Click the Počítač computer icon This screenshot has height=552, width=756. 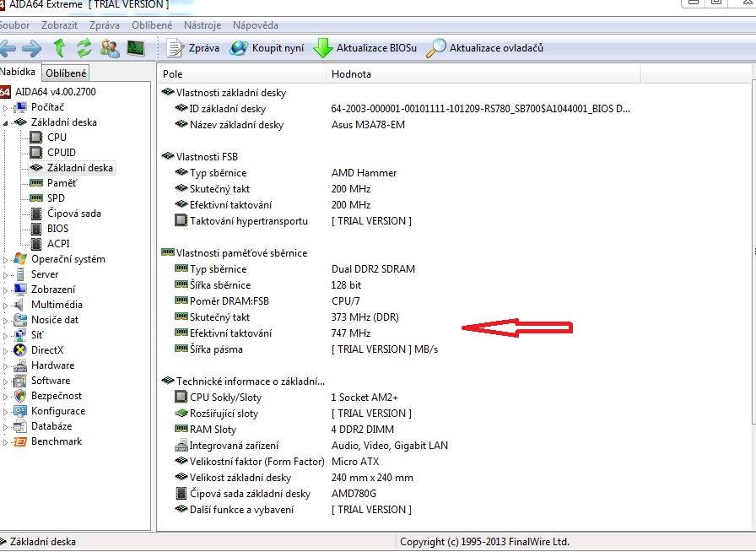pos(21,107)
